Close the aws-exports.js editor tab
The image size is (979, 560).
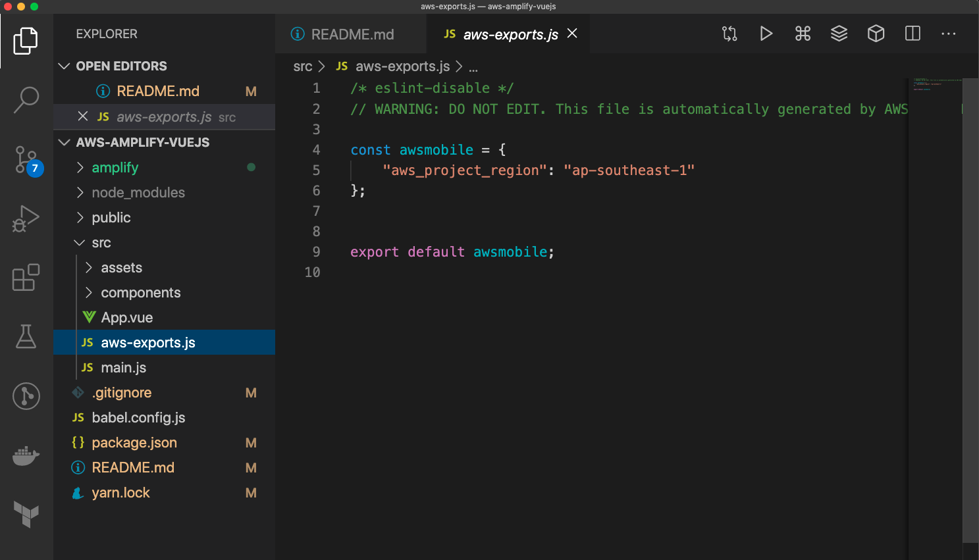tap(572, 34)
